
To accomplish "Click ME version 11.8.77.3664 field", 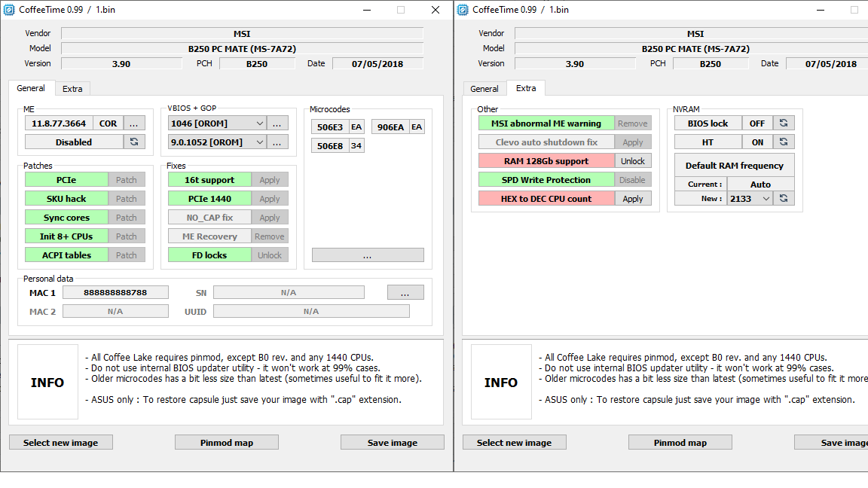I will [x=59, y=124].
